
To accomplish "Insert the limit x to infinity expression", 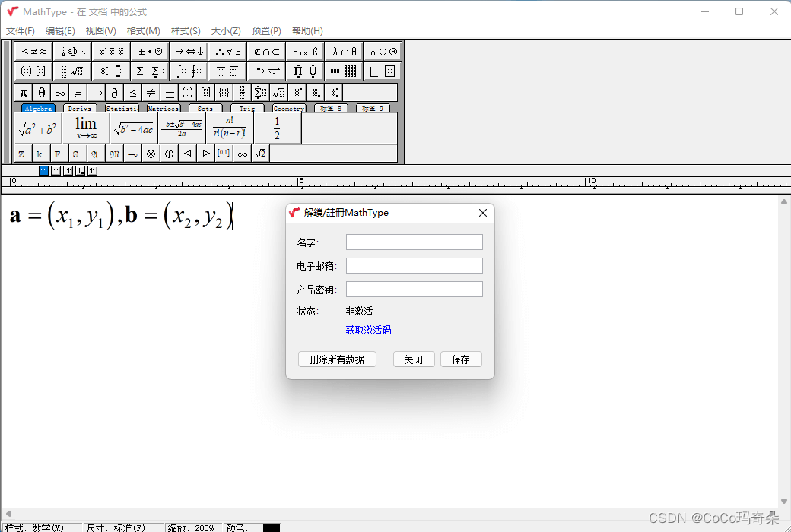I will [x=86, y=128].
